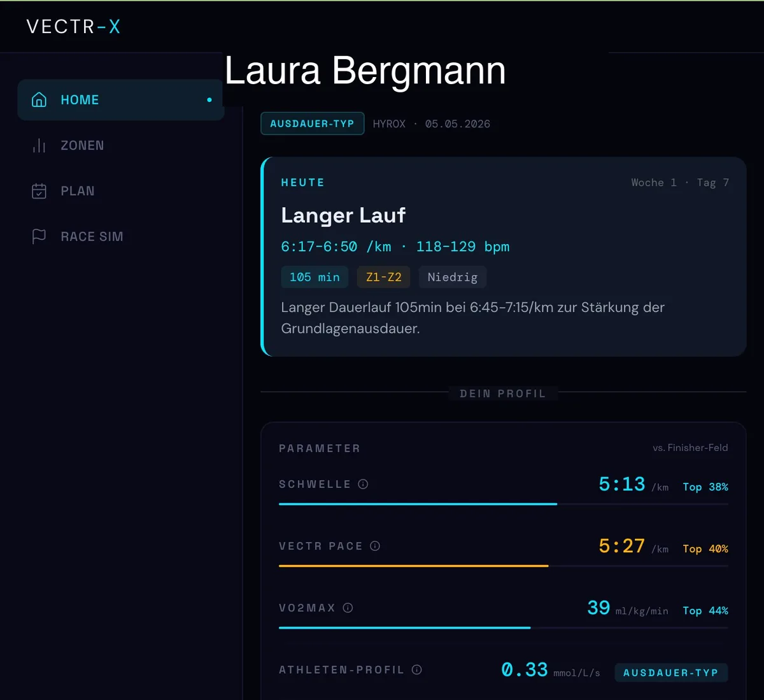Select the Z1-Z2 zone chip
This screenshot has width=764, height=700.
click(383, 277)
